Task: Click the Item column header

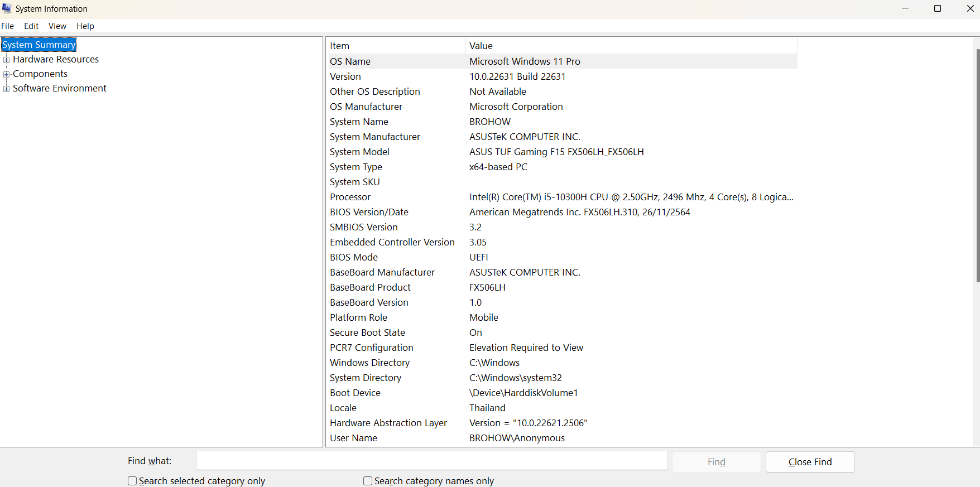Action: [x=396, y=46]
